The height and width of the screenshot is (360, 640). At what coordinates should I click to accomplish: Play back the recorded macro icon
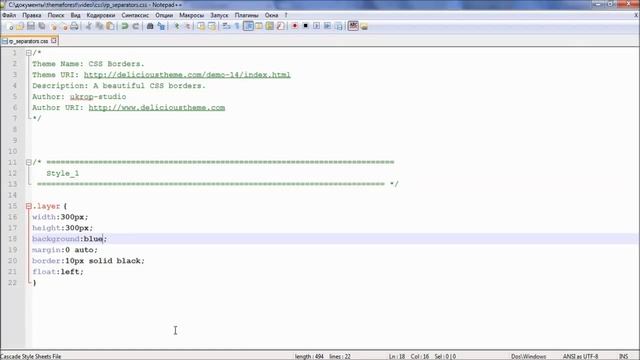(x=316, y=27)
